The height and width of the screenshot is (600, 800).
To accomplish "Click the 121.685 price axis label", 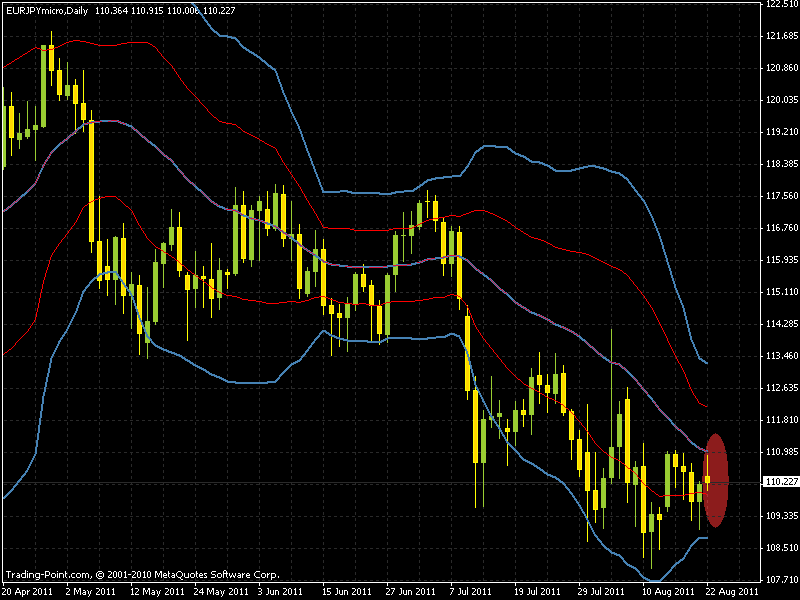I will pos(782,36).
